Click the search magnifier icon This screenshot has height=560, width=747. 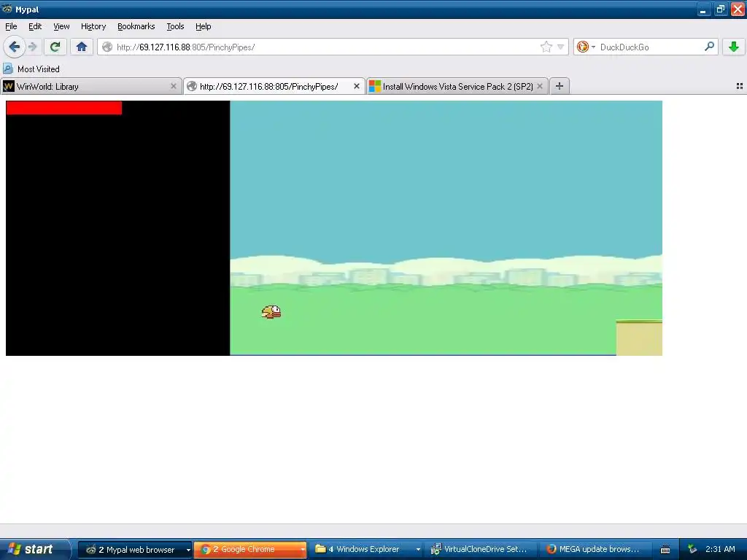pos(709,47)
